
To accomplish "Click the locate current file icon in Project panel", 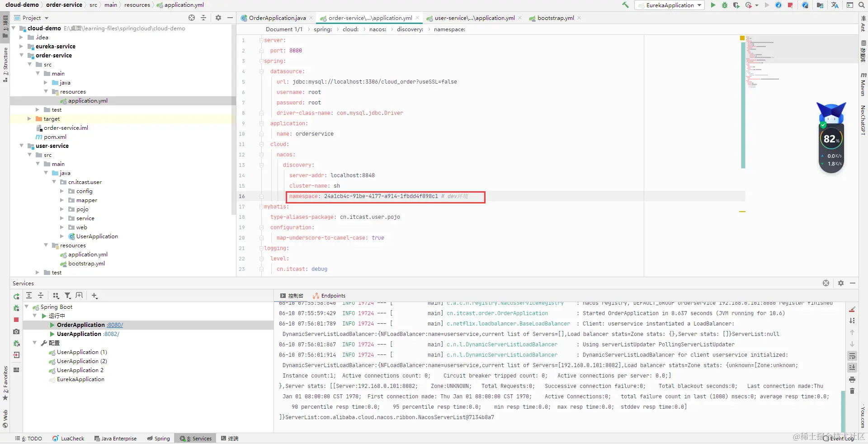I will [x=192, y=18].
